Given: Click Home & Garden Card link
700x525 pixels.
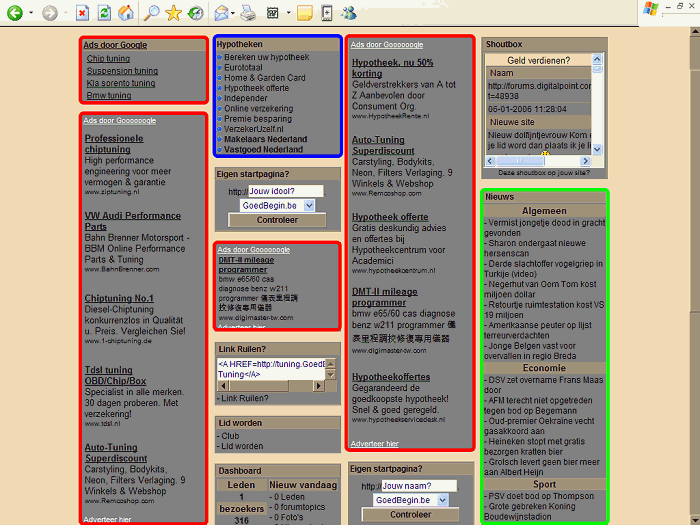Looking at the screenshot, I should tap(265, 78).
